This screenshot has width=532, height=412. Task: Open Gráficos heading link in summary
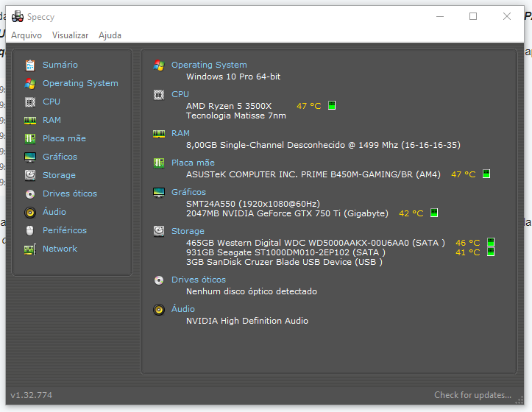click(188, 192)
